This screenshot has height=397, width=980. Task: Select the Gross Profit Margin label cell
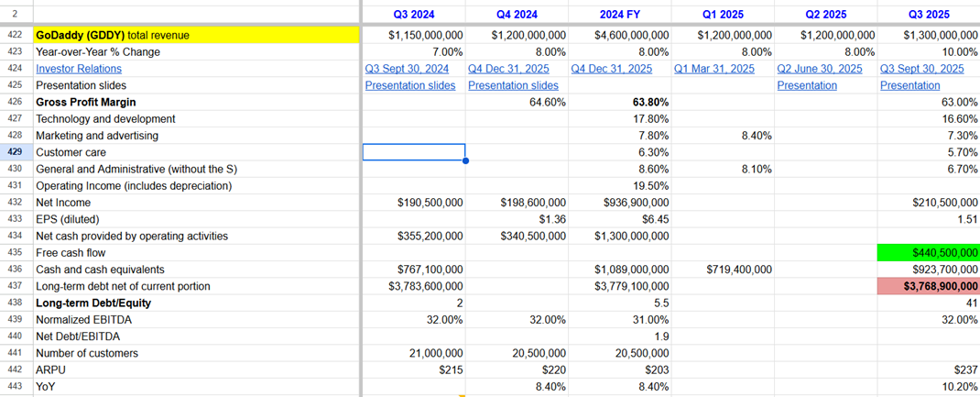tap(196, 102)
